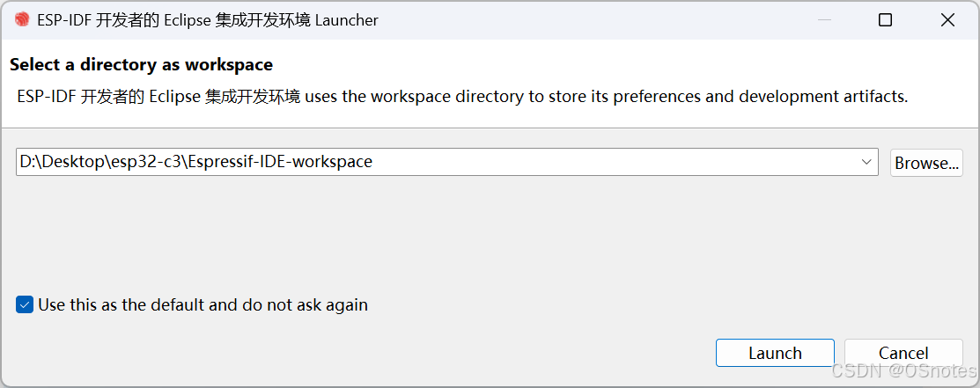Cancel the workspace selection dialog
980x388 pixels.
[903, 353]
